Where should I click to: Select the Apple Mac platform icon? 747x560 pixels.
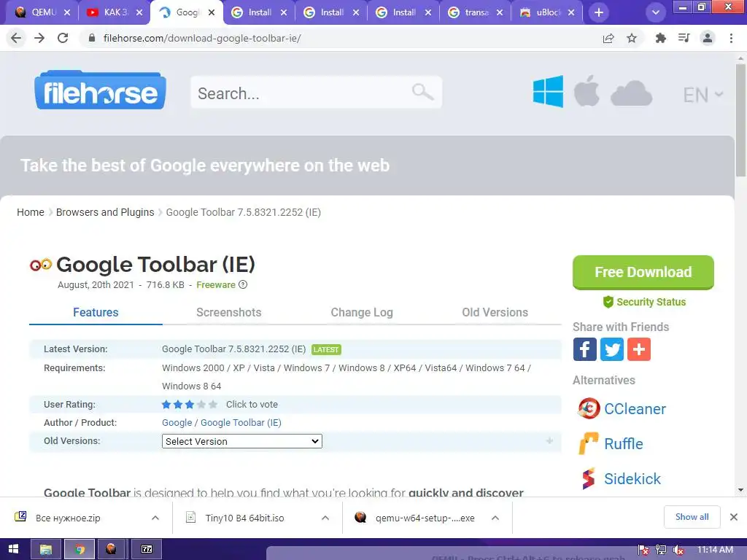click(x=587, y=90)
